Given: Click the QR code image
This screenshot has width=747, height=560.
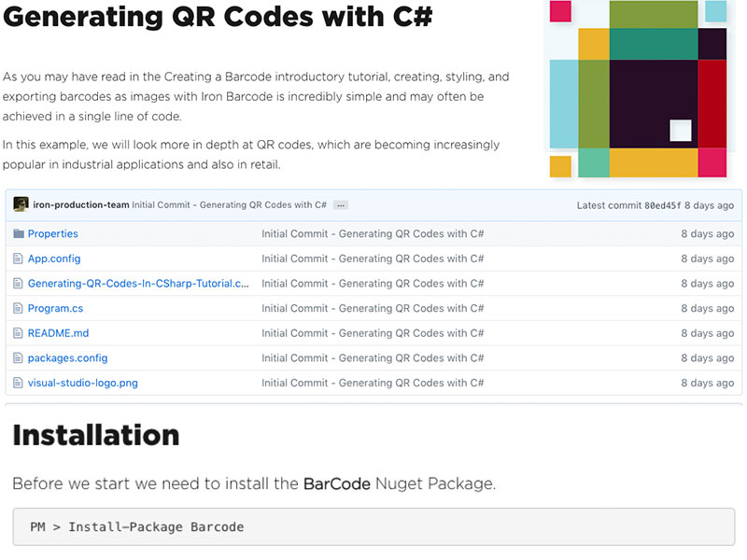Looking at the screenshot, I should click(636, 89).
